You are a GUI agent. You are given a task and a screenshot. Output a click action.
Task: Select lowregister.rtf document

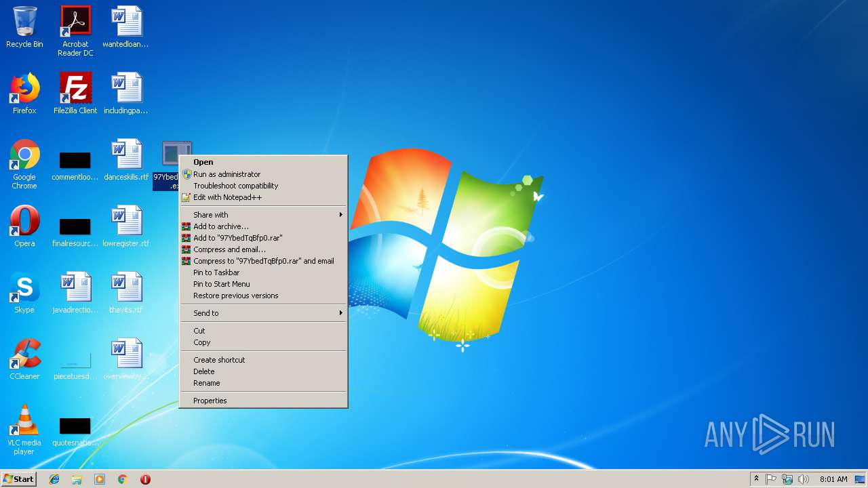coord(126,227)
